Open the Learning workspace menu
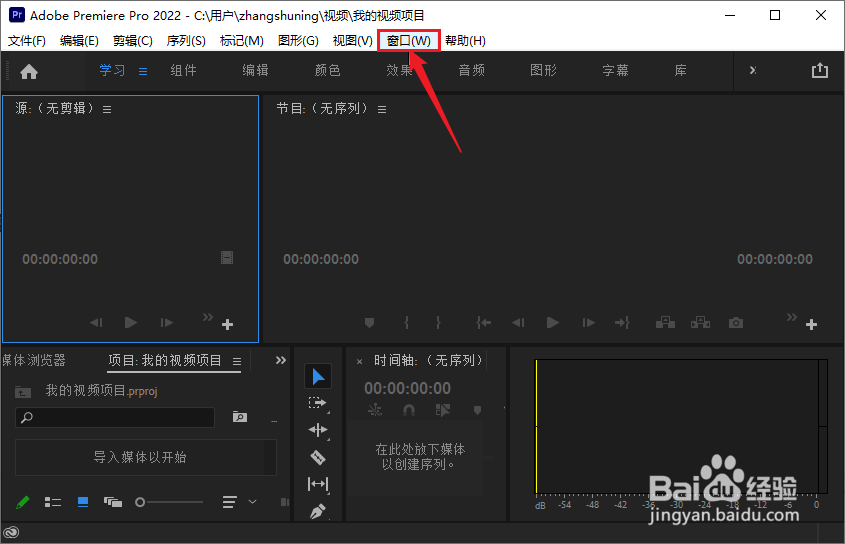The width and height of the screenshot is (845, 544). point(143,71)
